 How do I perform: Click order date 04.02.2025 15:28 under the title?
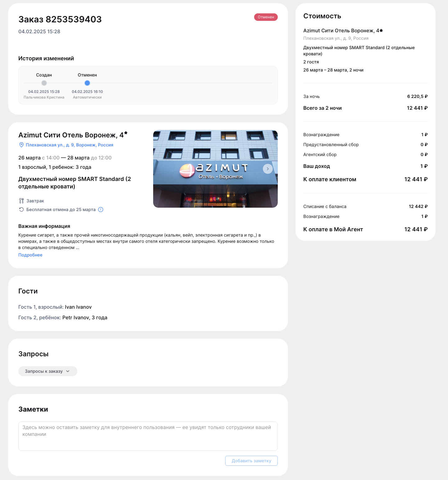click(x=39, y=31)
